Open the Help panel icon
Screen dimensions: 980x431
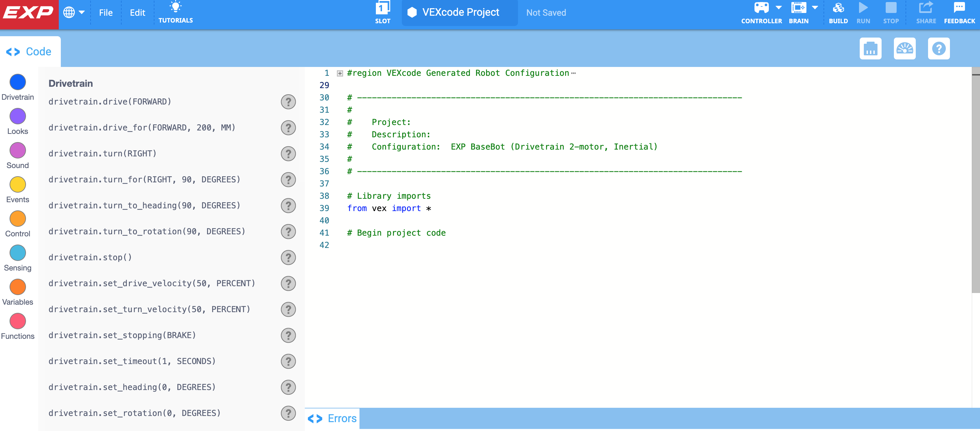click(939, 48)
